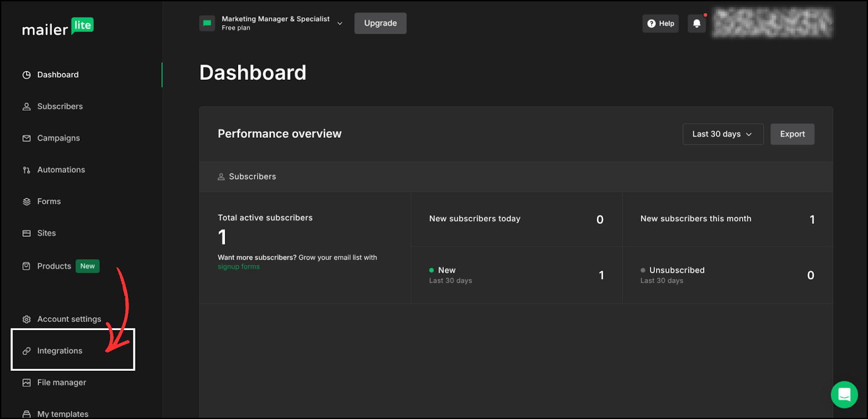Click the Subscribers person icon in sidebar

27,107
